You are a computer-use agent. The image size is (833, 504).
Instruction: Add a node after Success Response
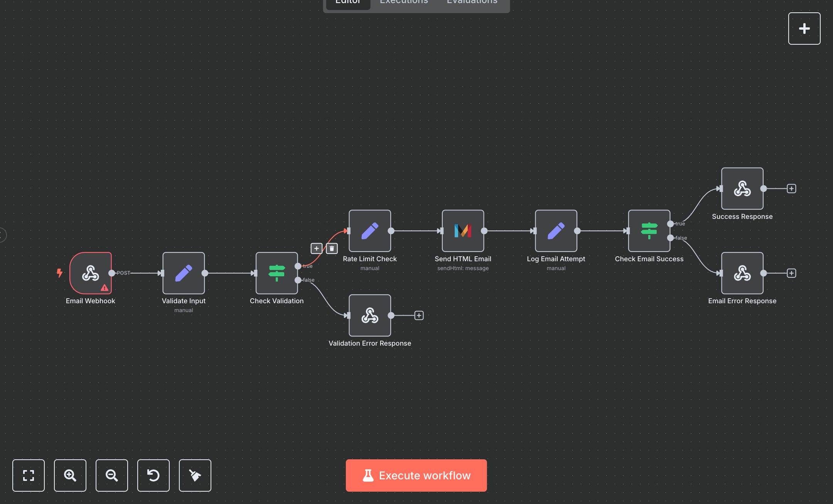click(791, 189)
